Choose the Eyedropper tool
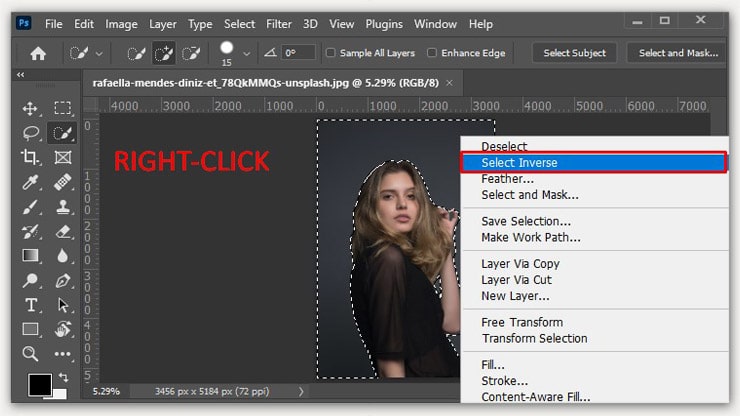The image size is (740, 416). (30, 182)
